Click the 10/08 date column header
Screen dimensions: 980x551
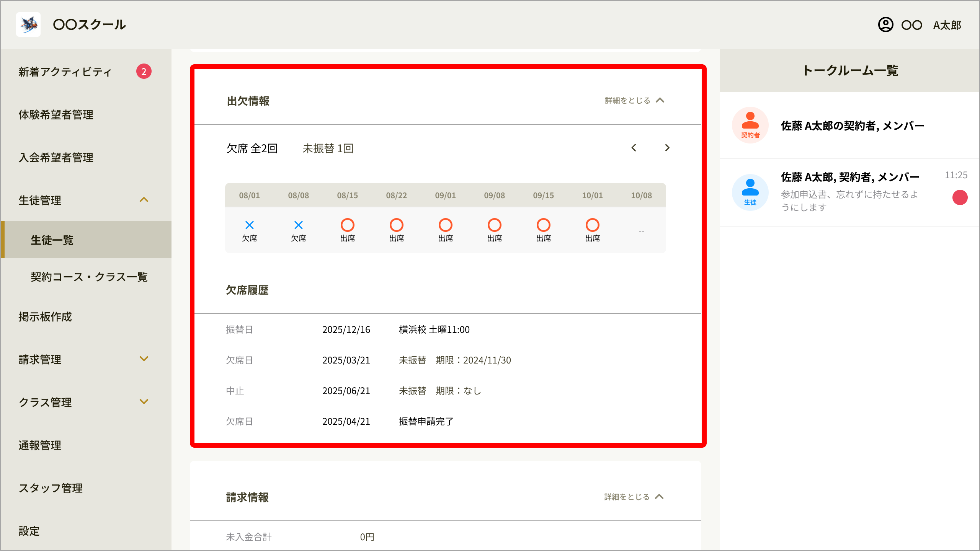642,195
